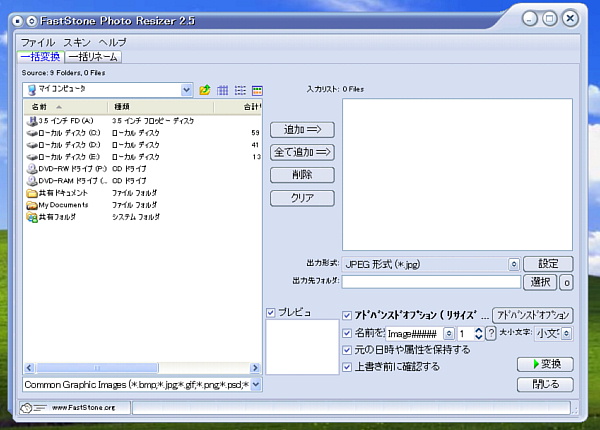Select the DVD-RAM drive icon

32,181
